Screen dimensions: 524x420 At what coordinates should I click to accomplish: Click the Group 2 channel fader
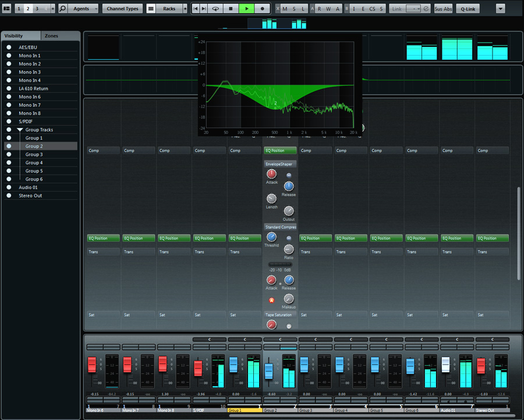pos(268,371)
